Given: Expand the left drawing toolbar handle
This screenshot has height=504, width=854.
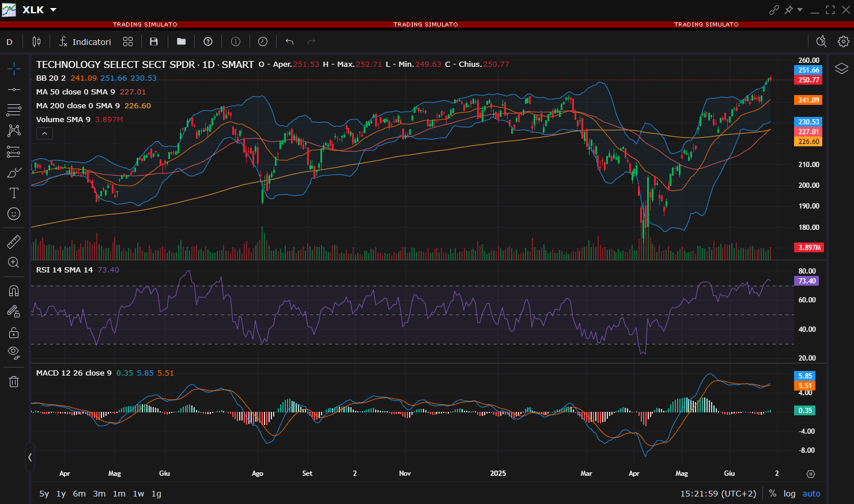Looking at the screenshot, I should pos(29,457).
